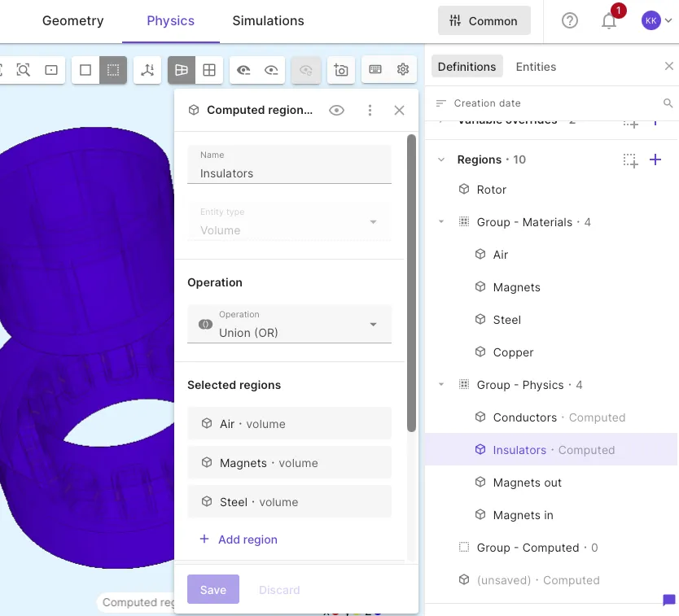The height and width of the screenshot is (616, 679).
Task: Open the Operation Union (OR) dropdown
Action: (x=289, y=324)
